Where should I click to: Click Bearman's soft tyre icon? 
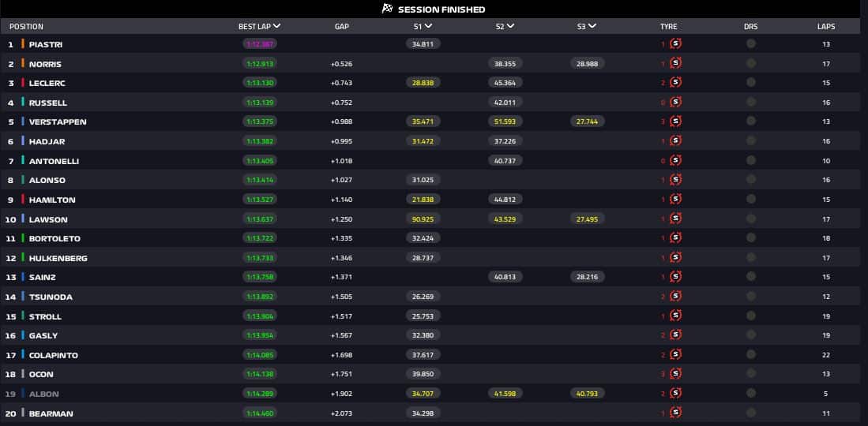point(675,413)
